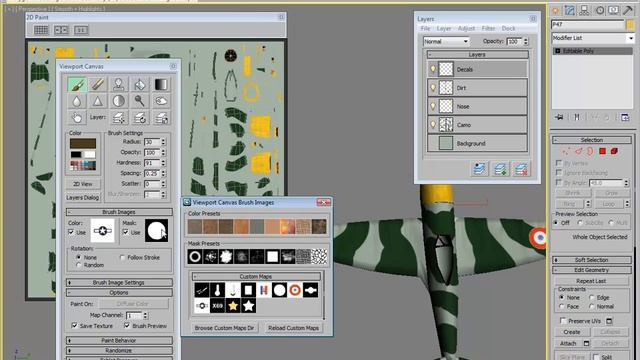Click Browse Custom Maps Dir button
Screen dimensions: 640x360
tap(224, 328)
